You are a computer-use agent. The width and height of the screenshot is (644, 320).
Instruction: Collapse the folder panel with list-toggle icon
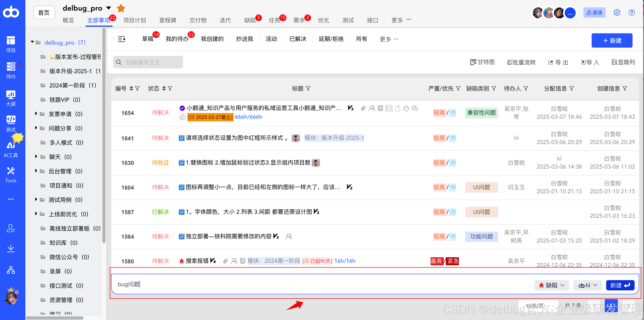point(122,39)
